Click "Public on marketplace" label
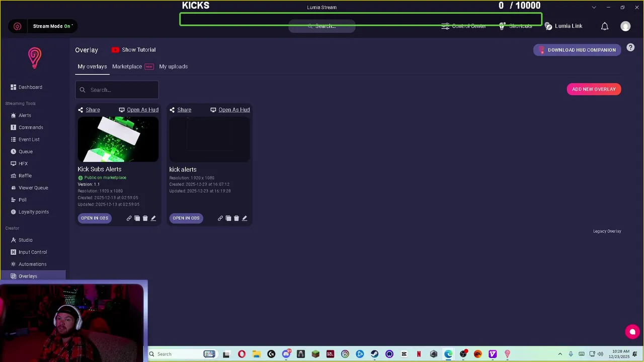The width and height of the screenshot is (644, 362). coord(102,177)
